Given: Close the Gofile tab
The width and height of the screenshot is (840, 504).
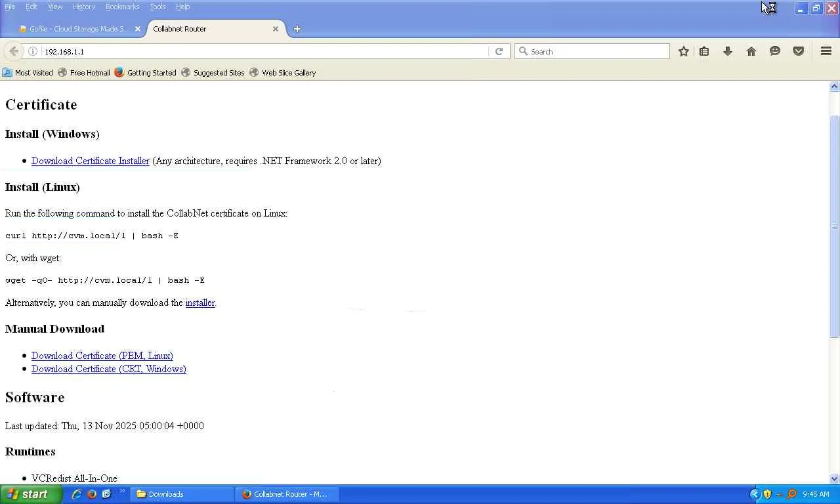Looking at the screenshot, I should coord(138,29).
